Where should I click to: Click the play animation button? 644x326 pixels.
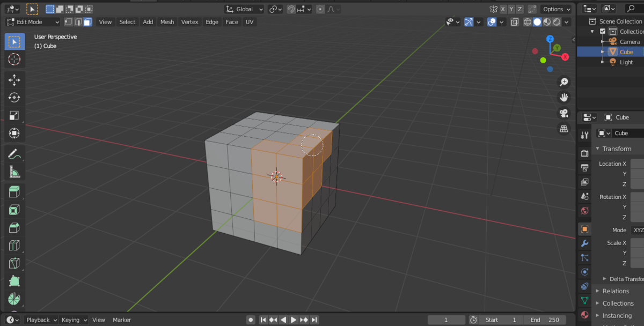(294, 320)
